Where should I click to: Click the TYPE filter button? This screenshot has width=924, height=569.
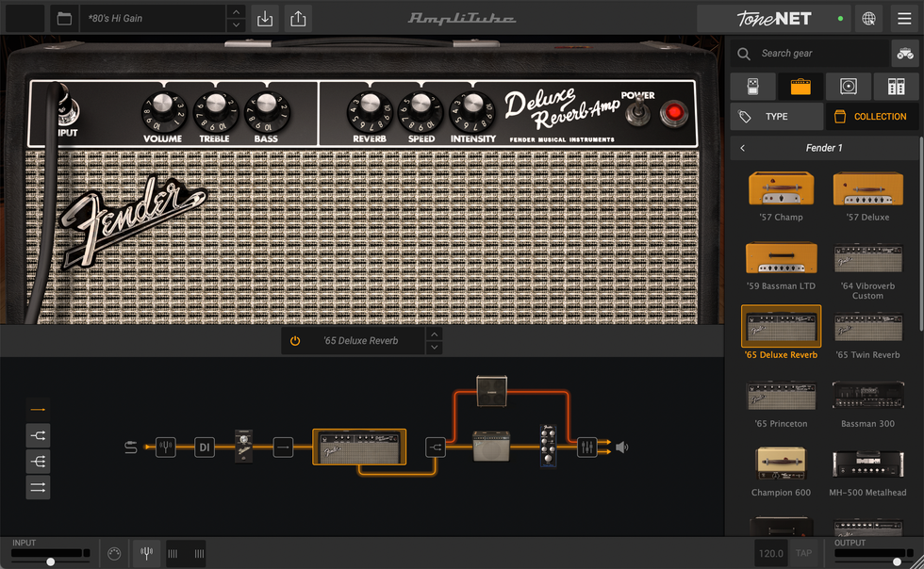point(776,117)
